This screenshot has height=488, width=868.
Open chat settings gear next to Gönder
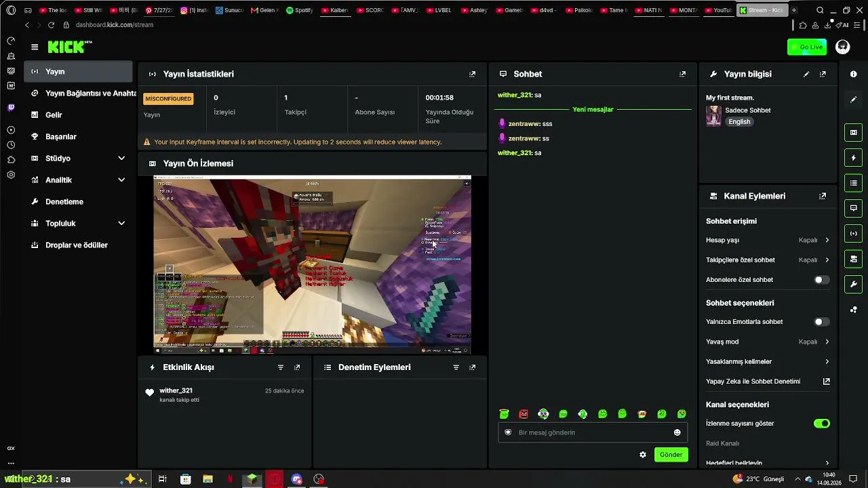643,455
